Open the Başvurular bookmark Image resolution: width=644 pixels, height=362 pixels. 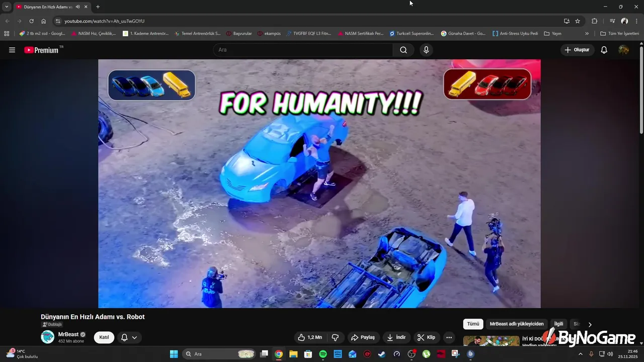click(x=239, y=34)
